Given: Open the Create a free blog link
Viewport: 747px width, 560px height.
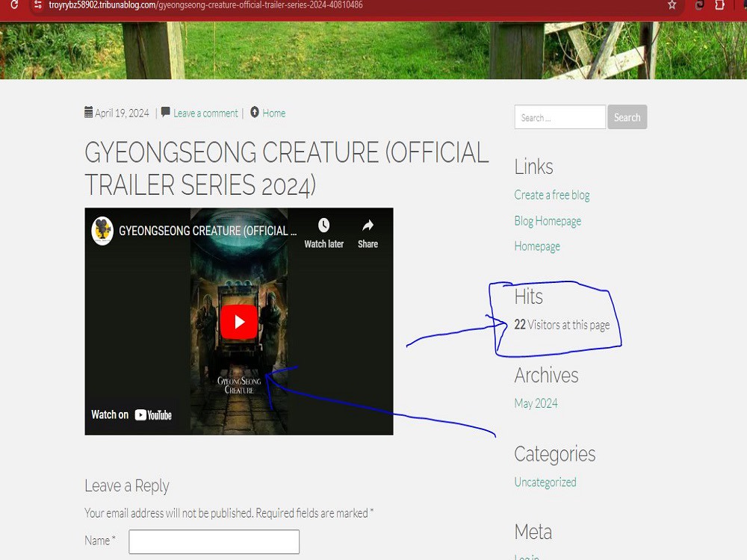Looking at the screenshot, I should (x=552, y=195).
